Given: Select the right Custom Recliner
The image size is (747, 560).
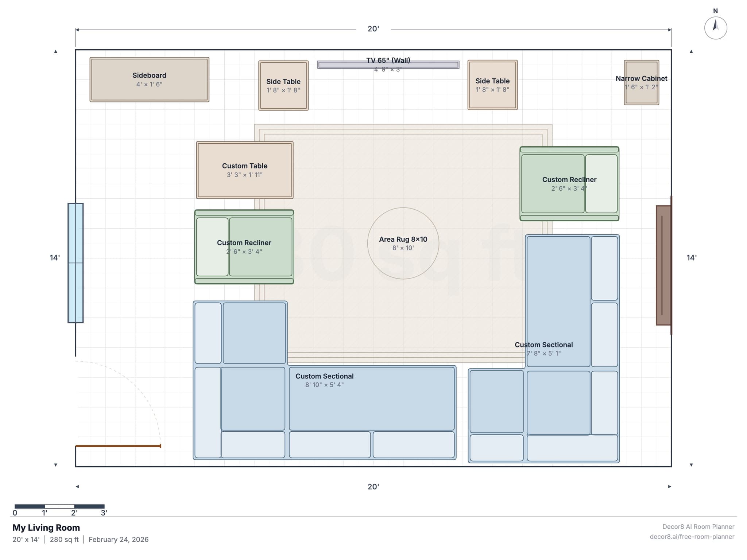Looking at the screenshot, I should [x=569, y=183].
